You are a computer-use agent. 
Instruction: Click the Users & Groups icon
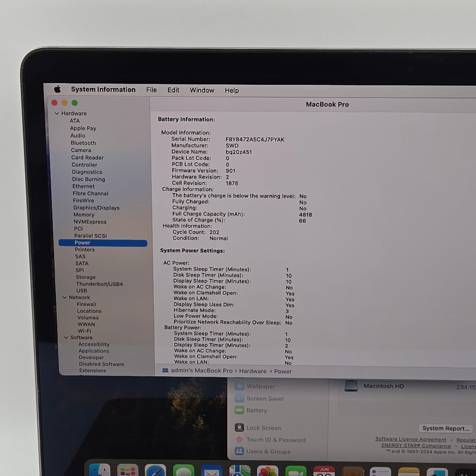pos(239,451)
